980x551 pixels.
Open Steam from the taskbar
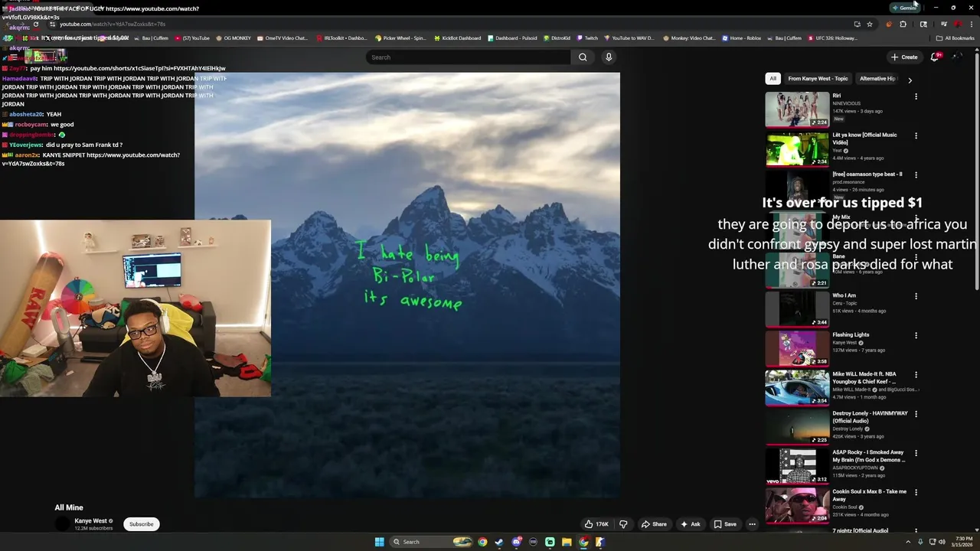499,542
